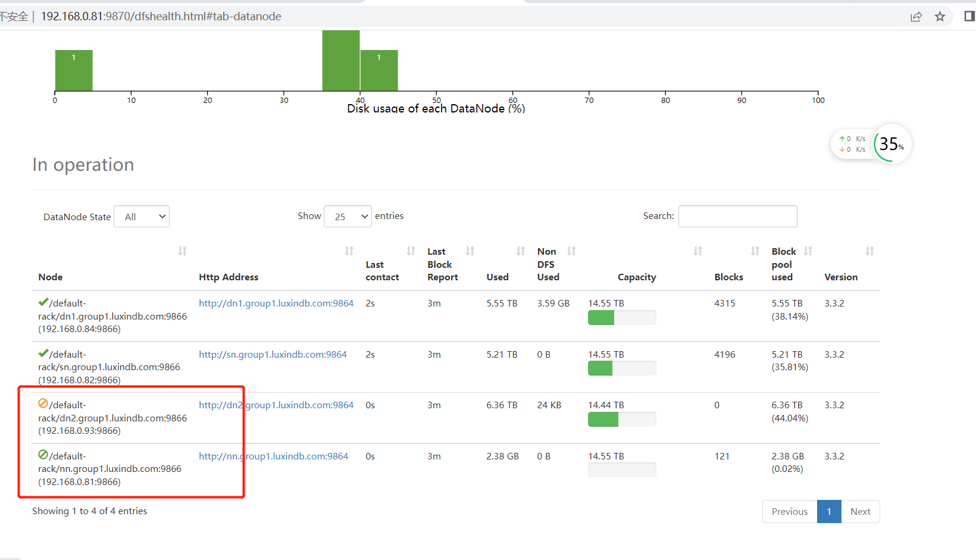The width and height of the screenshot is (976, 560).
Task: Click the Node column header
Action: 51,277
